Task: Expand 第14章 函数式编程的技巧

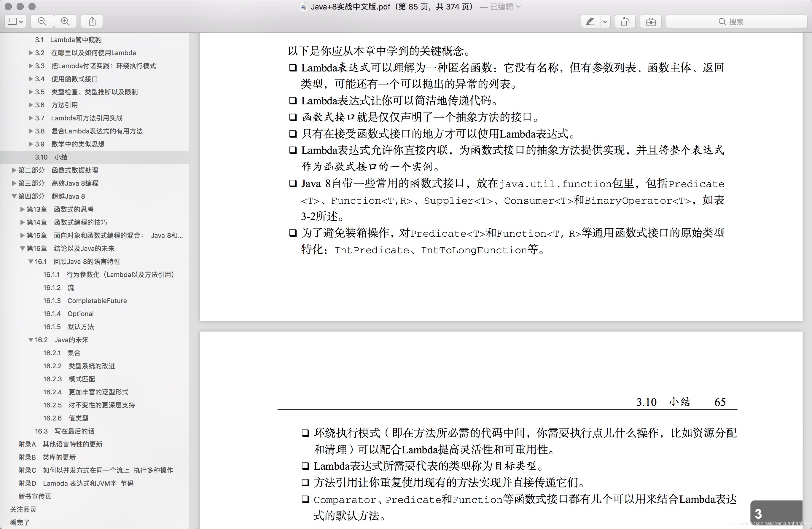Action: tap(23, 222)
